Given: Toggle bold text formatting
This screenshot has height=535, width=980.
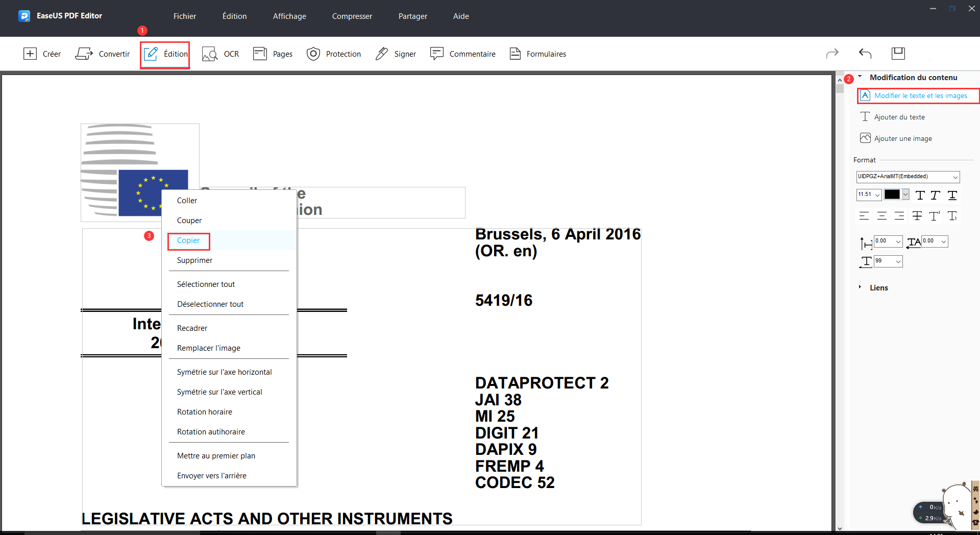Looking at the screenshot, I should (x=920, y=195).
